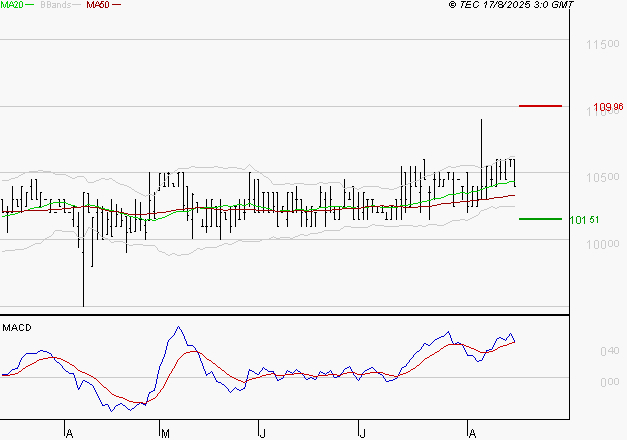
Task: Click the MACD panel title
Action: [x=17, y=327]
